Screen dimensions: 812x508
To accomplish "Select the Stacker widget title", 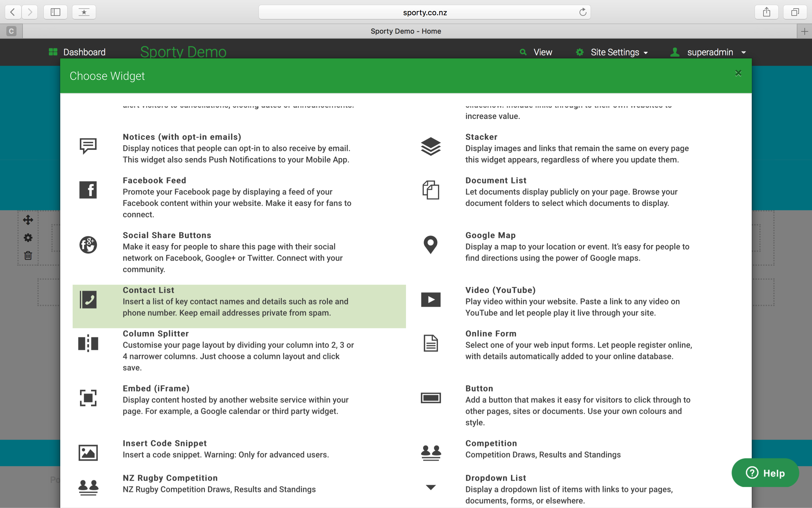I will [481, 137].
